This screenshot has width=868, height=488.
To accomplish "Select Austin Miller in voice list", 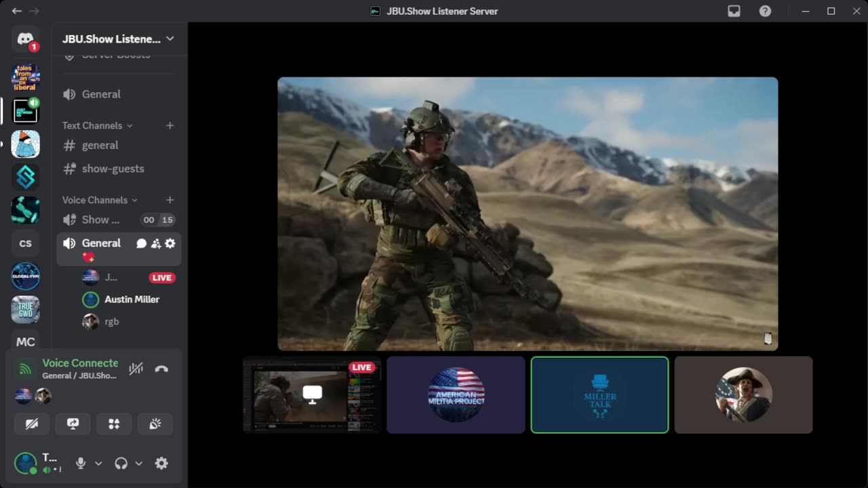I will click(x=129, y=299).
